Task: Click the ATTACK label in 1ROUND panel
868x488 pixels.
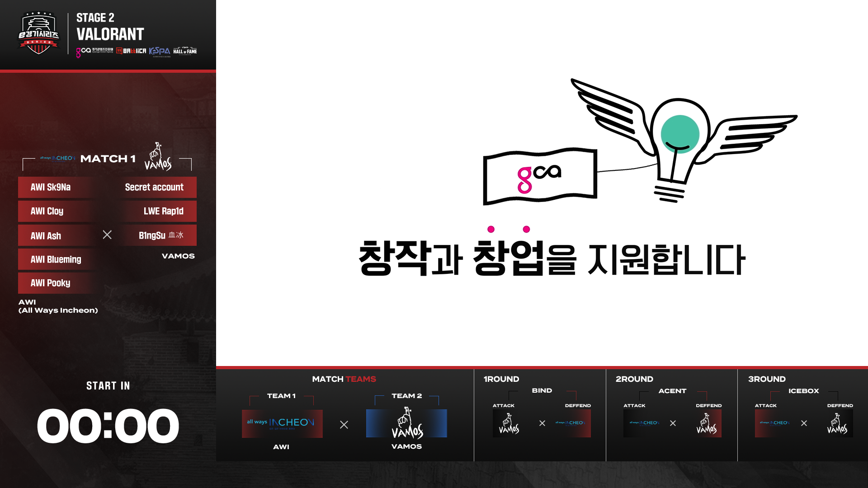Action: click(x=503, y=406)
